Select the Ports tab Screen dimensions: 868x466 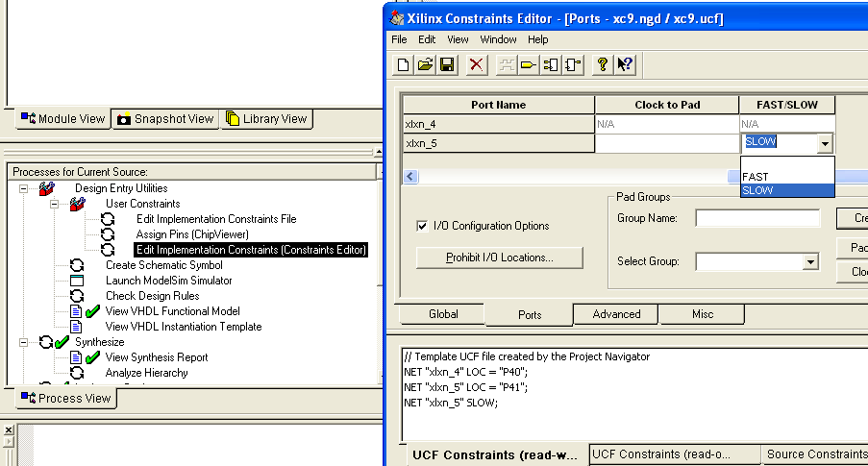pyautogui.click(x=530, y=315)
